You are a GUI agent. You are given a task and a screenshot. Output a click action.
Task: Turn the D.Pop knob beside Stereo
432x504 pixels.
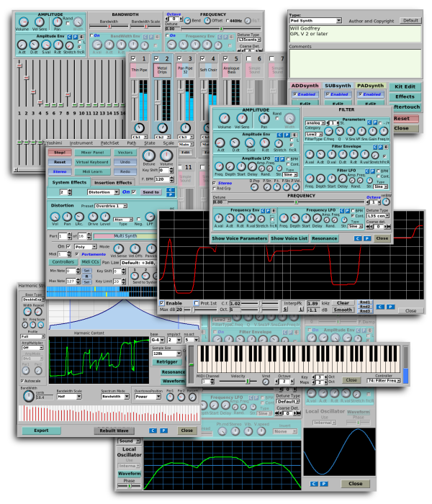point(254,187)
